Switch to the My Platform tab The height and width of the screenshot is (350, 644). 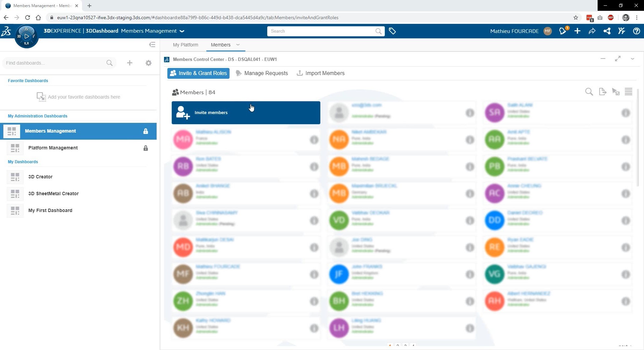(185, 45)
